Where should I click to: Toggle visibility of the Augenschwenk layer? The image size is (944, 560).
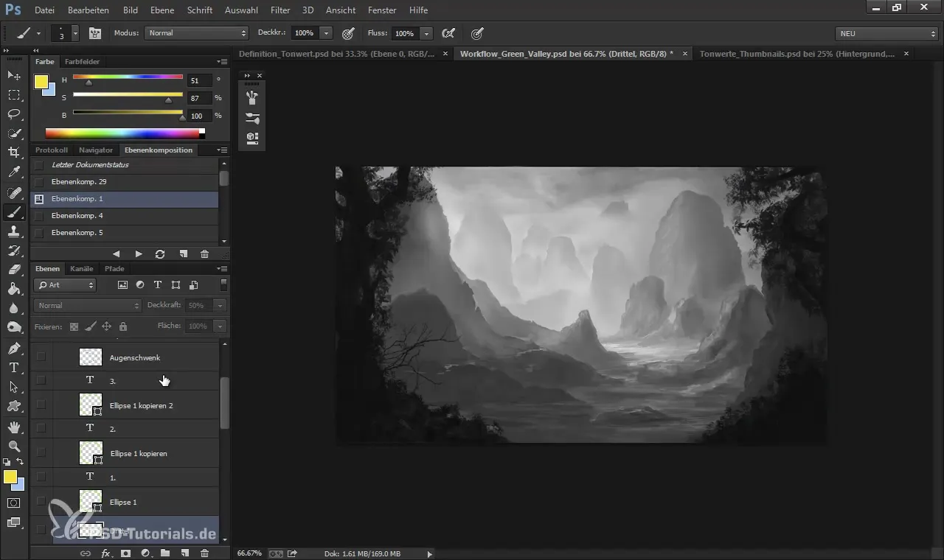click(x=41, y=357)
